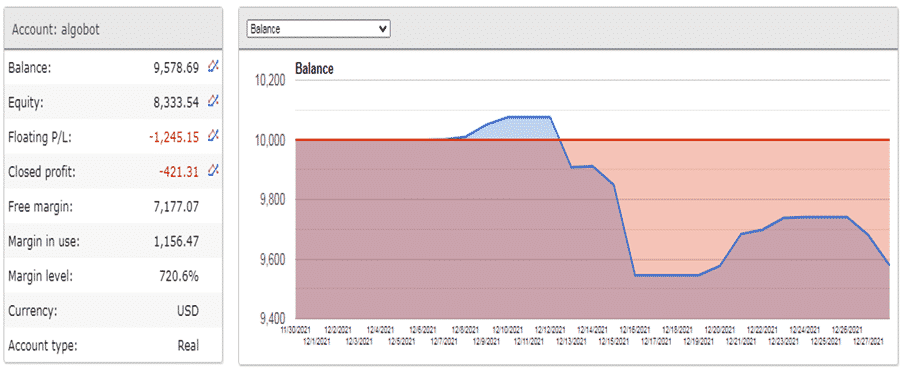The width and height of the screenshot is (902, 371).
Task: Click the 12/27/2021 x-axis date label
Action: 869,342
